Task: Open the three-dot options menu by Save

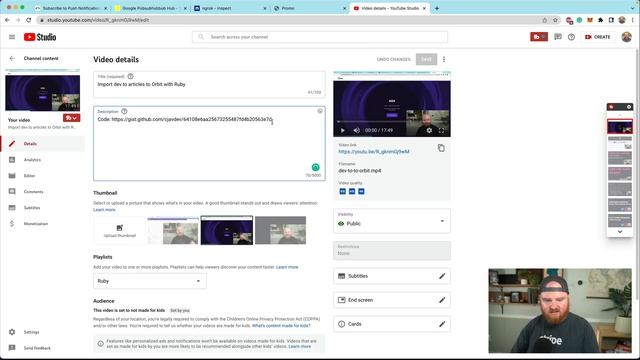Action: coord(444,60)
